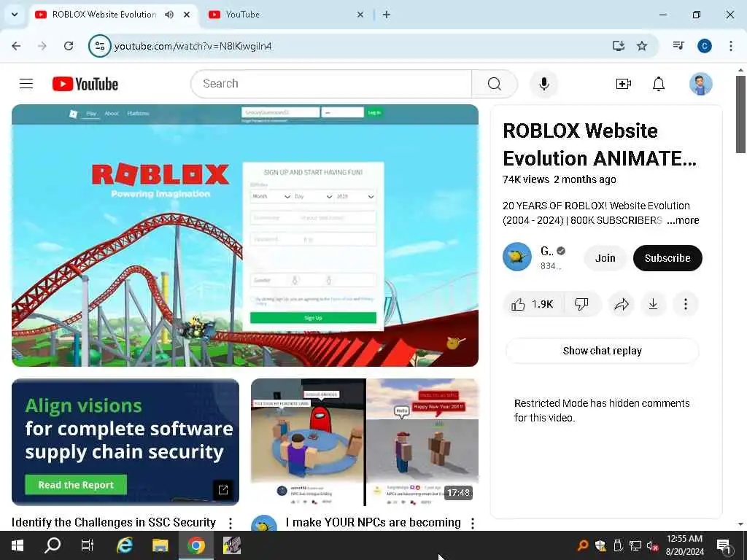Image resolution: width=747 pixels, height=560 pixels.
Task: Download the video with the download icon
Action: pyautogui.click(x=653, y=304)
